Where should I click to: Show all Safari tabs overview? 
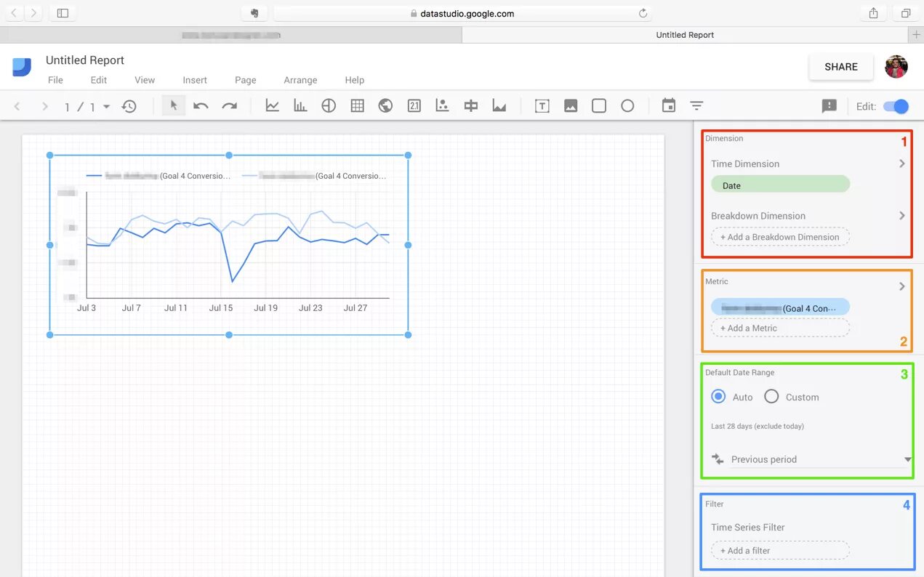tap(906, 13)
